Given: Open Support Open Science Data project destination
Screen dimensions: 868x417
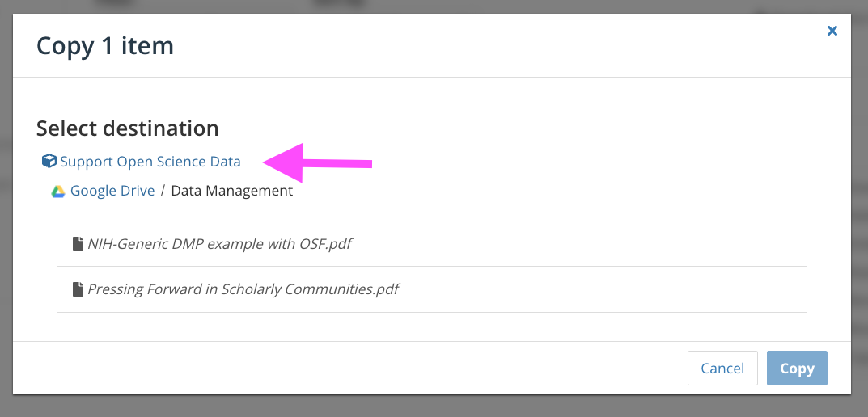Looking at the screenshot, I should pyautogui.click(x=150, y=162).
